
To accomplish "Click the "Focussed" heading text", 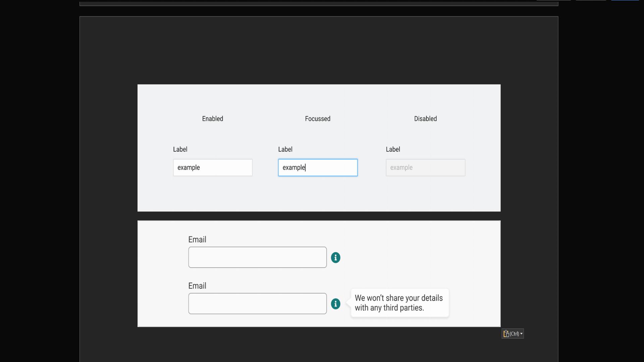I will pyautogui.click(x=318, y=119).
